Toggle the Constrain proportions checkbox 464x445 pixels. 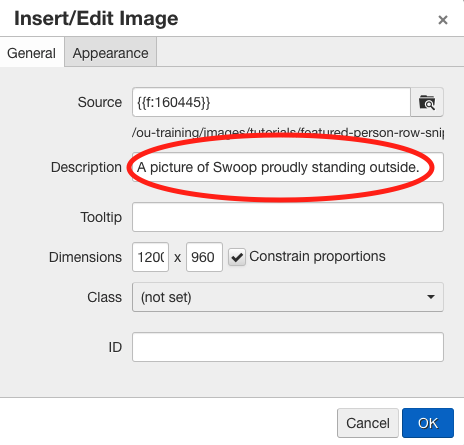(x=237, y=257)
